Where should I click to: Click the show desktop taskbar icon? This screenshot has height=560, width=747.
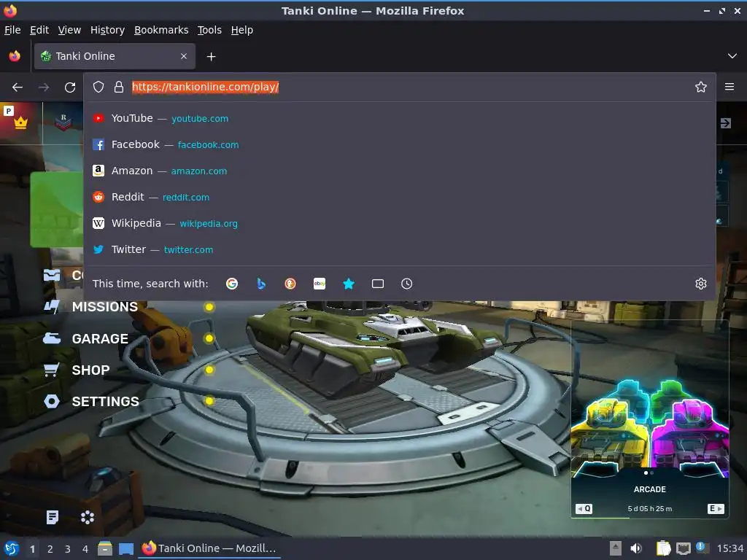(126, 549)
